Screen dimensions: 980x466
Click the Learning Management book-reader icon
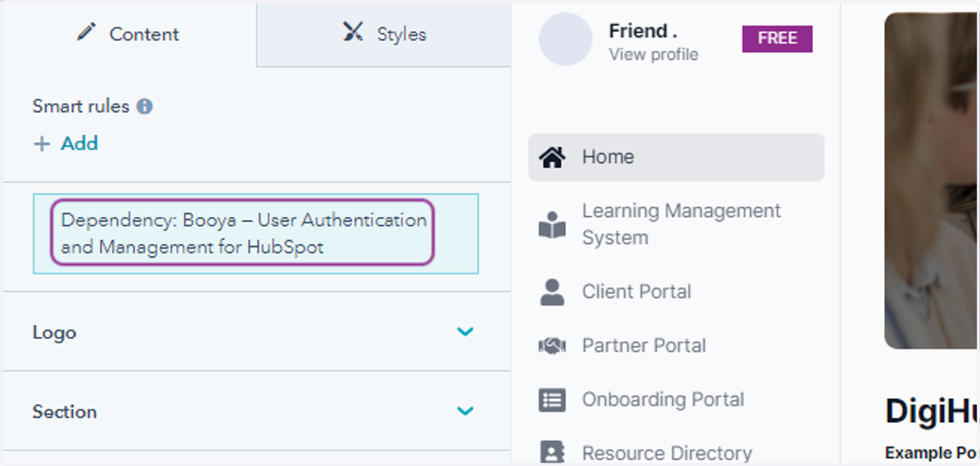click(553, 225)
